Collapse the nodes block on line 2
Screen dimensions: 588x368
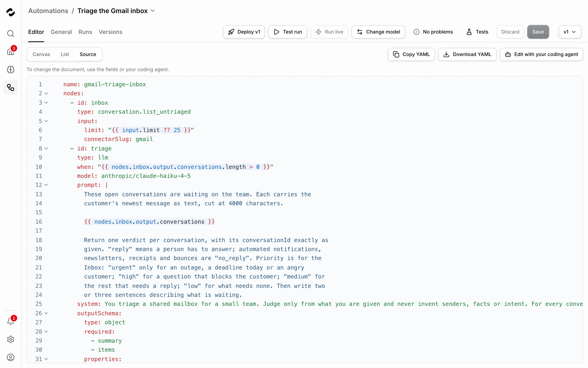coord(46,93)
